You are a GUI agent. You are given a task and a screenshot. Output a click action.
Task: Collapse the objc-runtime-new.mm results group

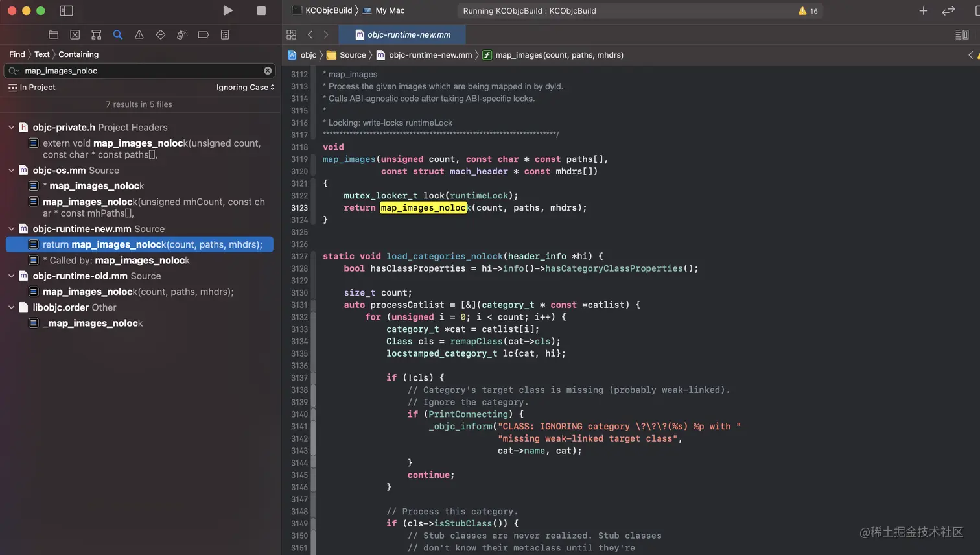click(x=11, y=228)
